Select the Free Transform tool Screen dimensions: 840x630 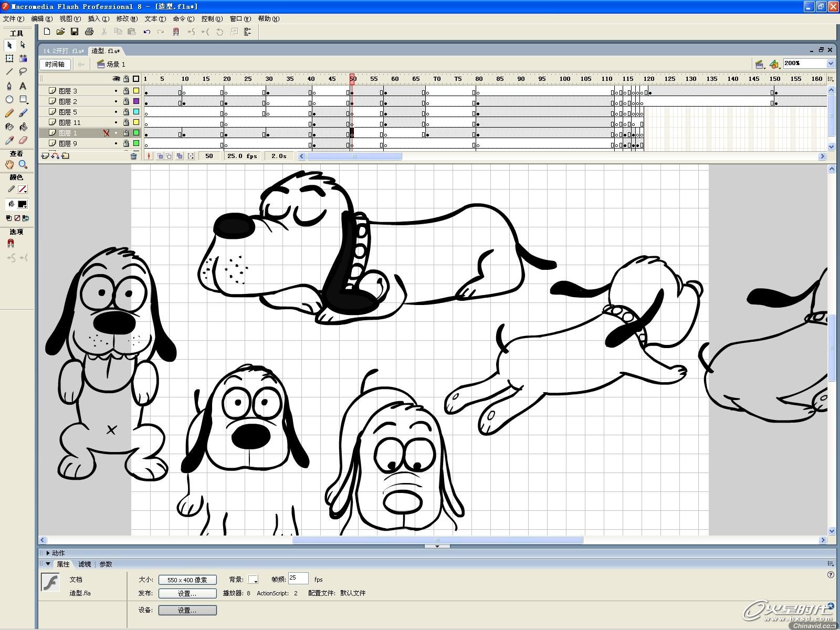coord(9,58)
